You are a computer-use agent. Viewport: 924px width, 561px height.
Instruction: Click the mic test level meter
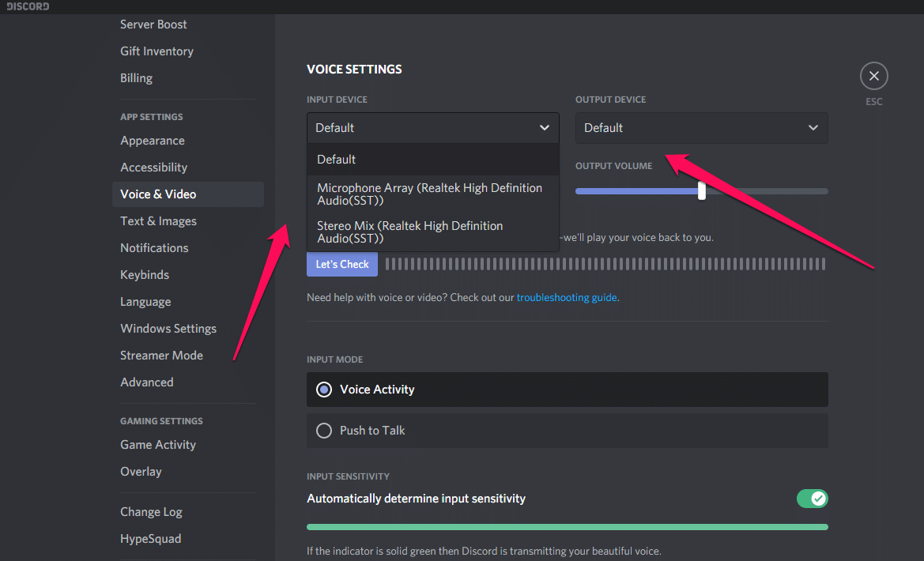click(605, 264)
